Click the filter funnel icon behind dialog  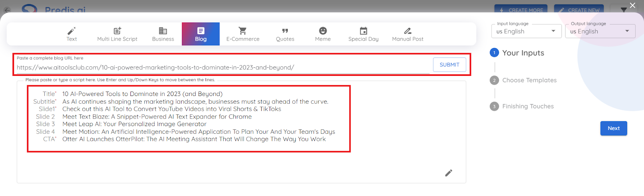(623, 10)
